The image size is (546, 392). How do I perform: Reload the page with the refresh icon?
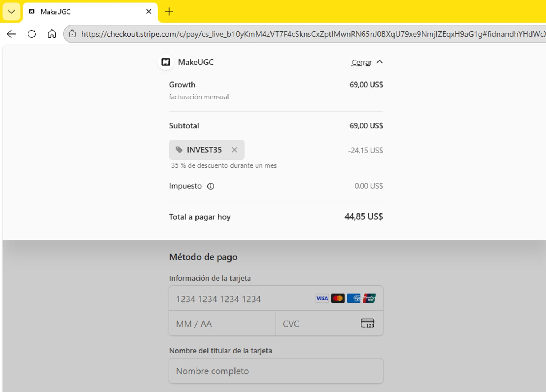pyautogui.click(x=32, y=34)
